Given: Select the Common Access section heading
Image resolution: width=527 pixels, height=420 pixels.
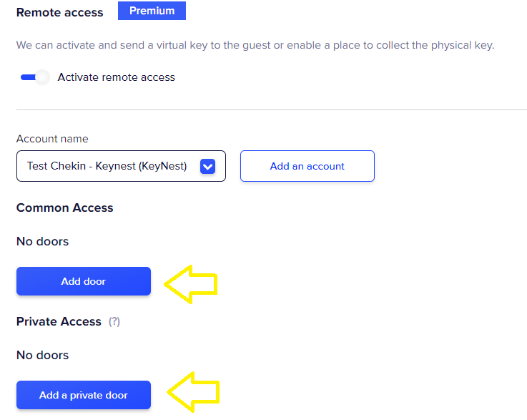Looking at the screenshot, I should [64, 208].
